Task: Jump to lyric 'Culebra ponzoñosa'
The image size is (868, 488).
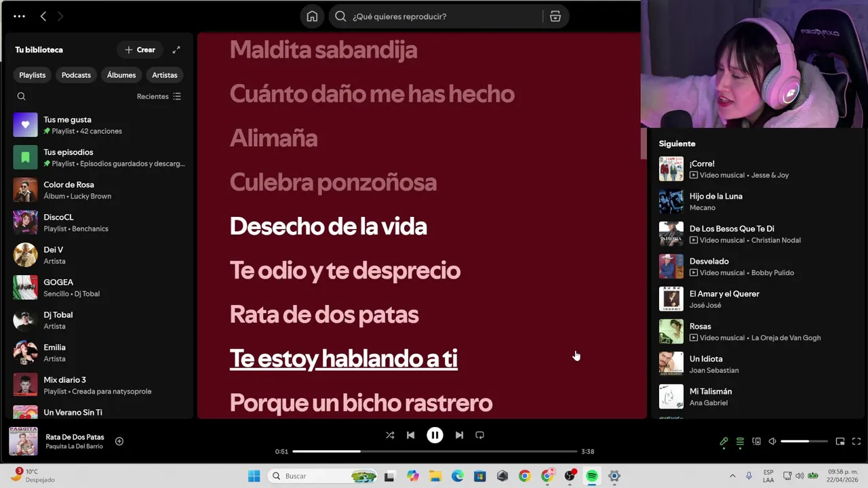Action: click(x=333, y=182)
